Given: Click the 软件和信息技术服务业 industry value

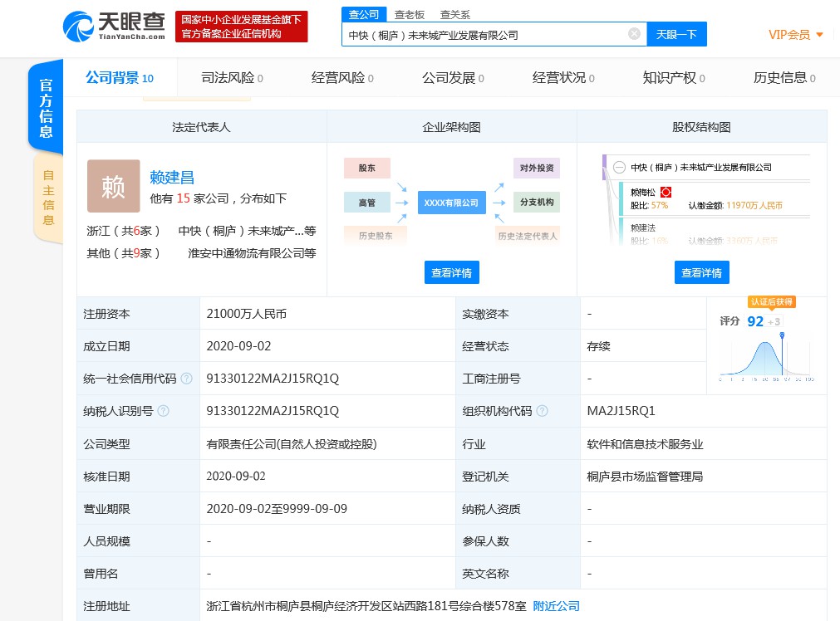Looking at the screenshot, I should pyautogui.click(x=645, y=444).
